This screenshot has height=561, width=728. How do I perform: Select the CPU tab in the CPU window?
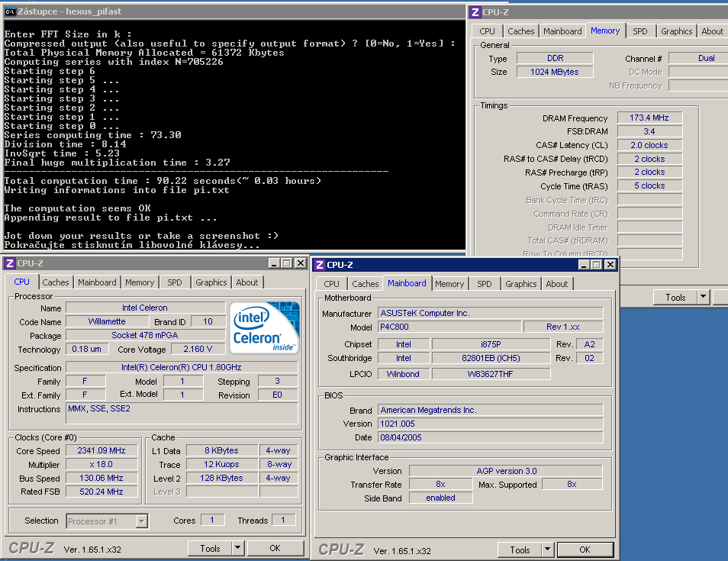[x=21, y=282]
